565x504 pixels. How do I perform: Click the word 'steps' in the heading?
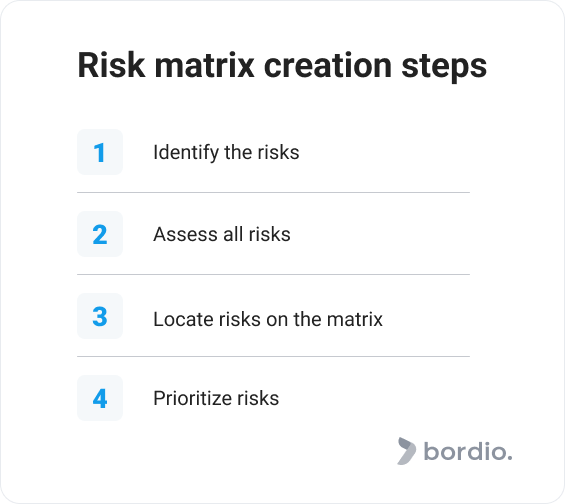click(x=444, y=67)
